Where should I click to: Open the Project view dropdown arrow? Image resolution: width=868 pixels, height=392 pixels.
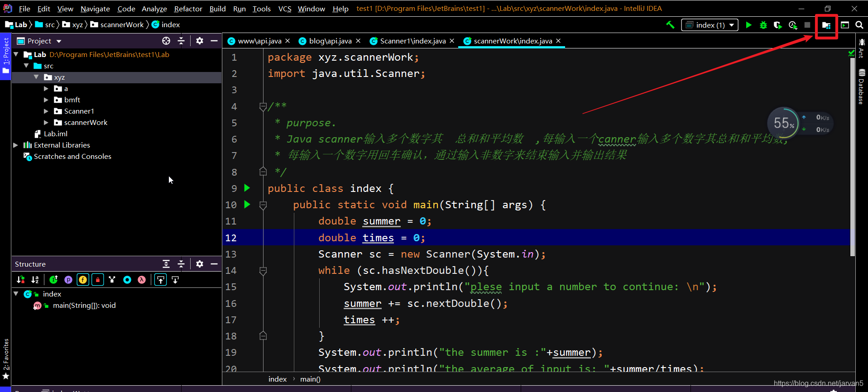click(x=59, y=41)
